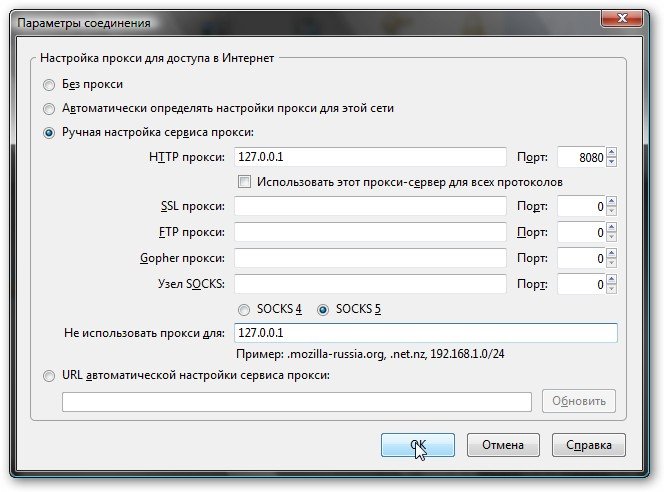664x492 pixels.
Task: Click the SOCKS host address field
Action: [370, 284]
